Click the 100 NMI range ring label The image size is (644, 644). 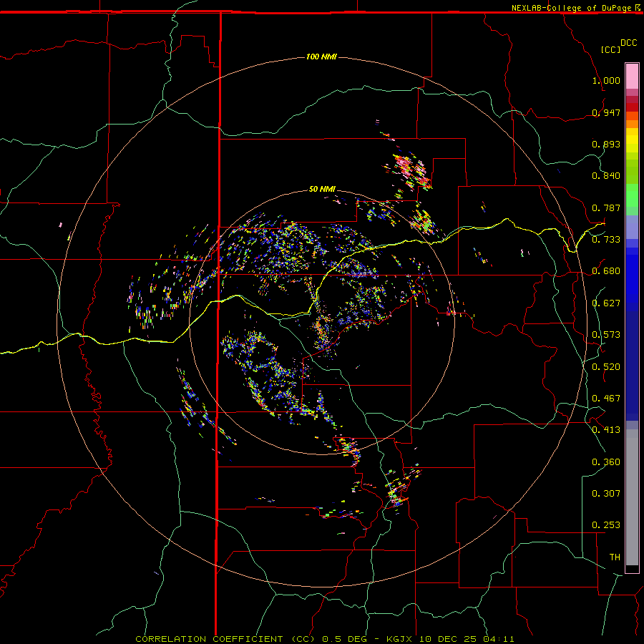[x=321, y=57]
